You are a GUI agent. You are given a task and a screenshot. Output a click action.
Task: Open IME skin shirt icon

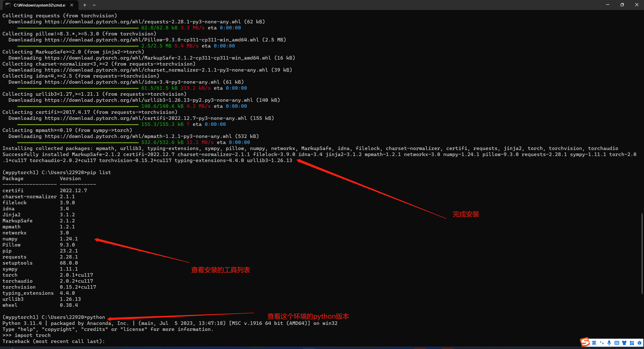click(624, 343)
